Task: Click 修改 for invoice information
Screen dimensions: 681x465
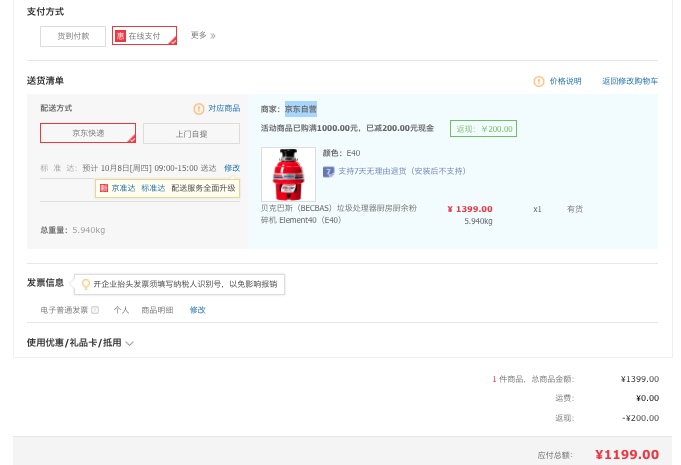Action: click(x=198, y=310)
